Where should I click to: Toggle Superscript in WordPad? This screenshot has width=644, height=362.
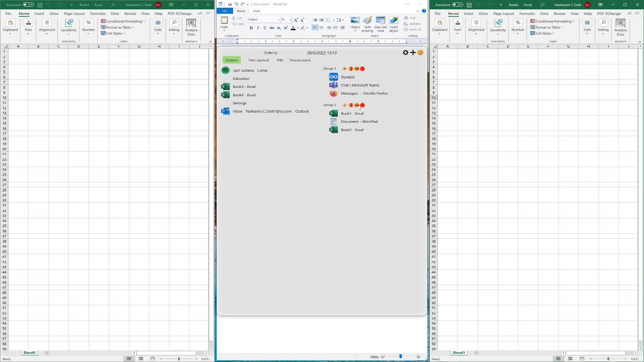(x=286, y=28)
